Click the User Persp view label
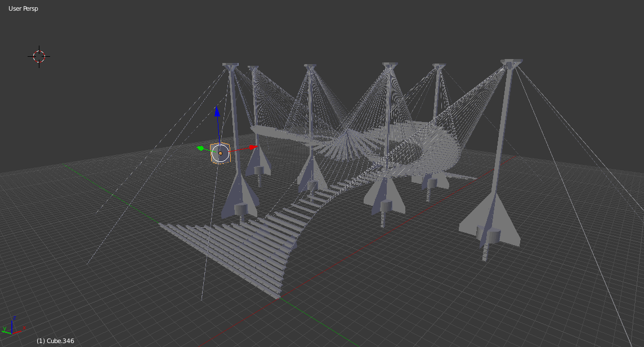The width and height of the screenshot is (644, 347). [x=23, y=9]
